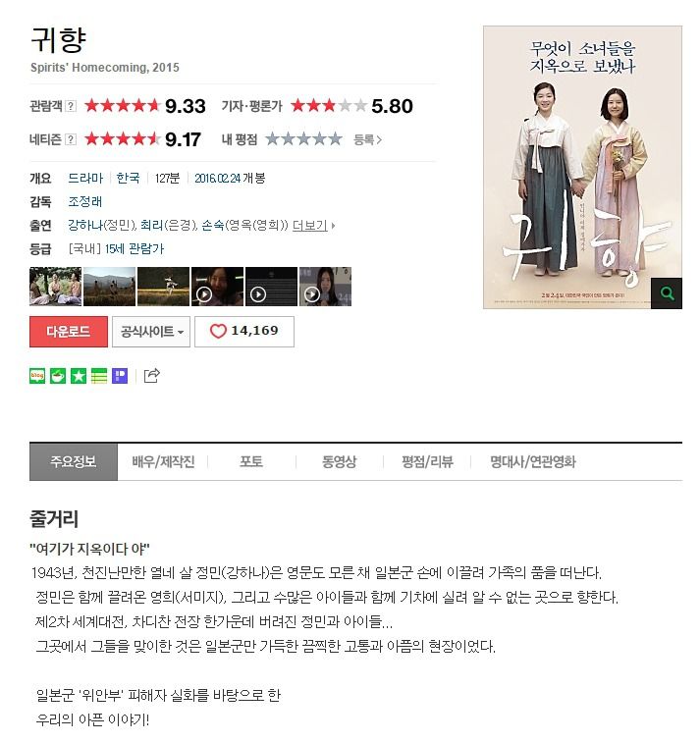
Task: Open the 평점/리뷰 tab
Action: pyautogui.click(x=427, y=461)
